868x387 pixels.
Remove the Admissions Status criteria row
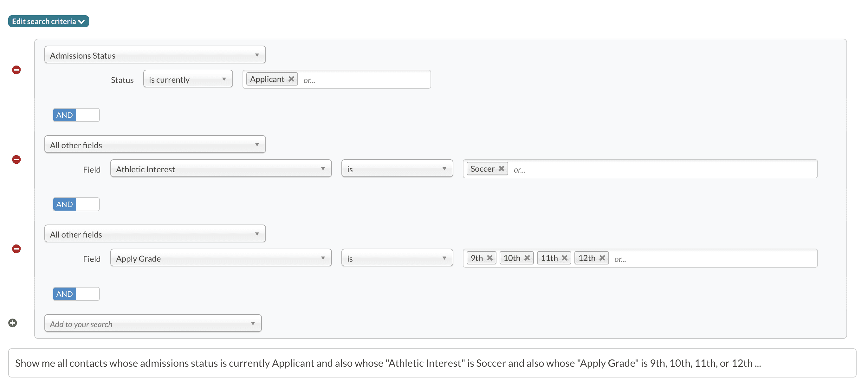[x=16, y=70]
